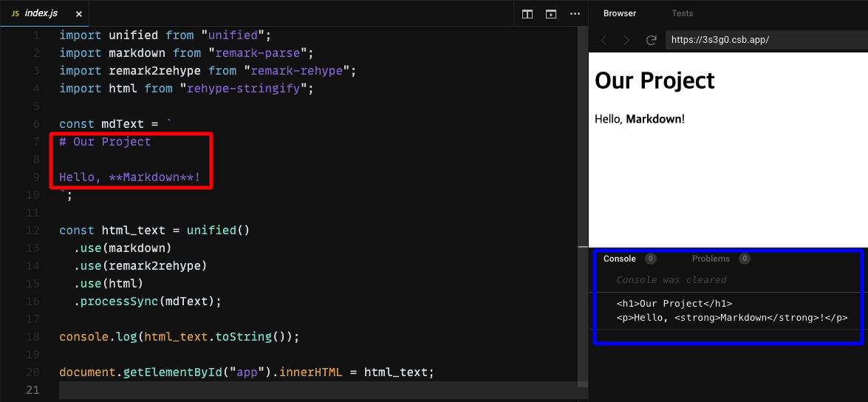This screenshot has width=868, height=402.
Task: Open the Console panel tab
Action: click(x=620, y=259)
